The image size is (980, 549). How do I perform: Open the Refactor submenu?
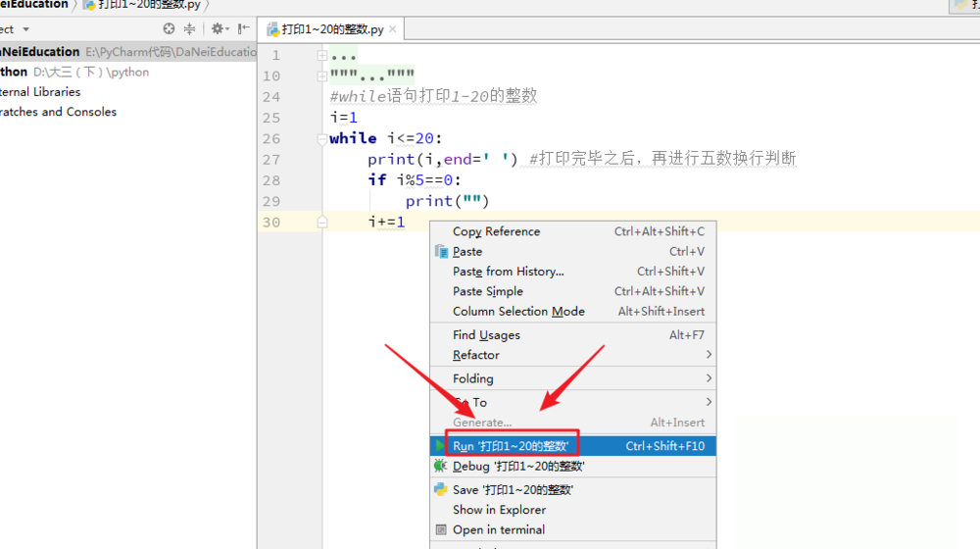pos(573,355)
